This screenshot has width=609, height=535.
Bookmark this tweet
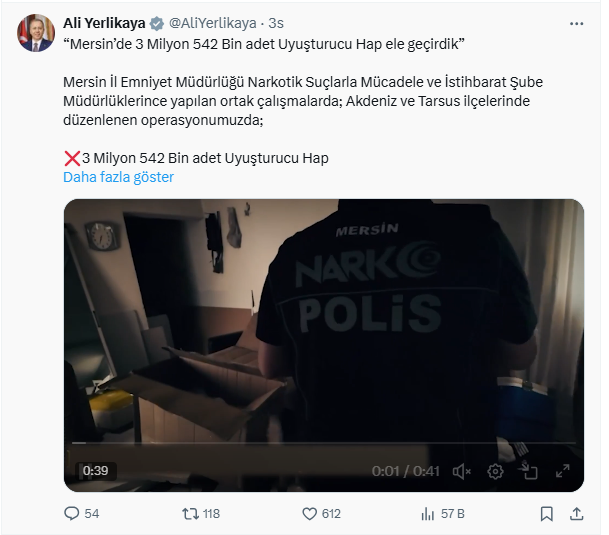[x=546, y=514]
